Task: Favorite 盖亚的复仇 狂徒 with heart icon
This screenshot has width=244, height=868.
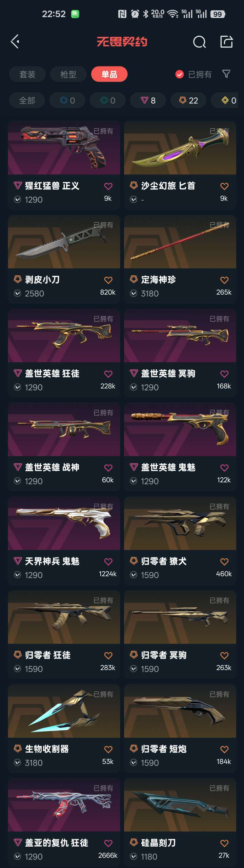Action: point(108,843)
